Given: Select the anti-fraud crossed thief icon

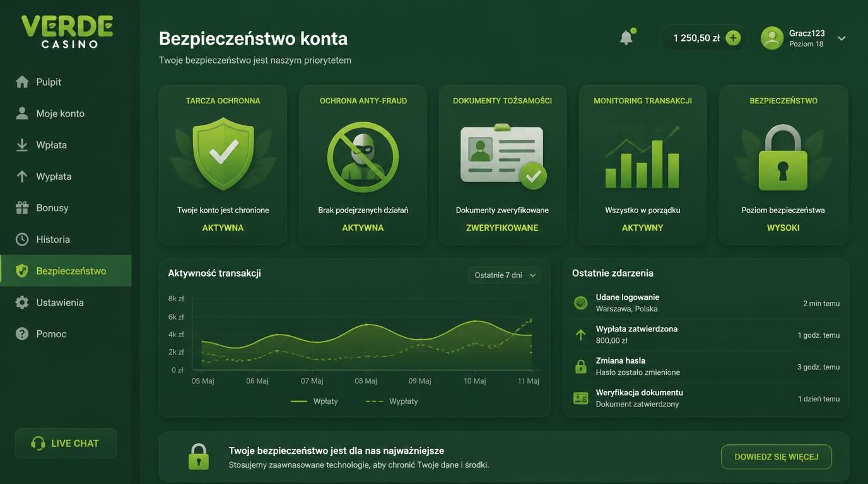Looking at the screenshot, I should [x=363, y=157].
